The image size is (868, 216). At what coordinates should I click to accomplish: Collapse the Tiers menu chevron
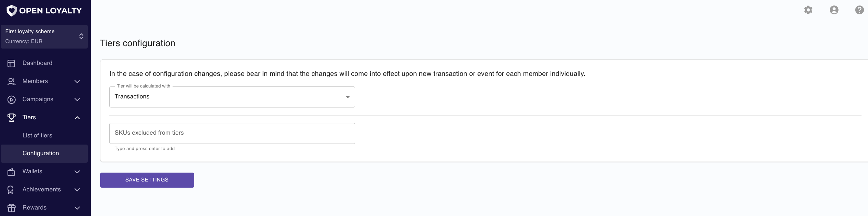coord(77,118)
